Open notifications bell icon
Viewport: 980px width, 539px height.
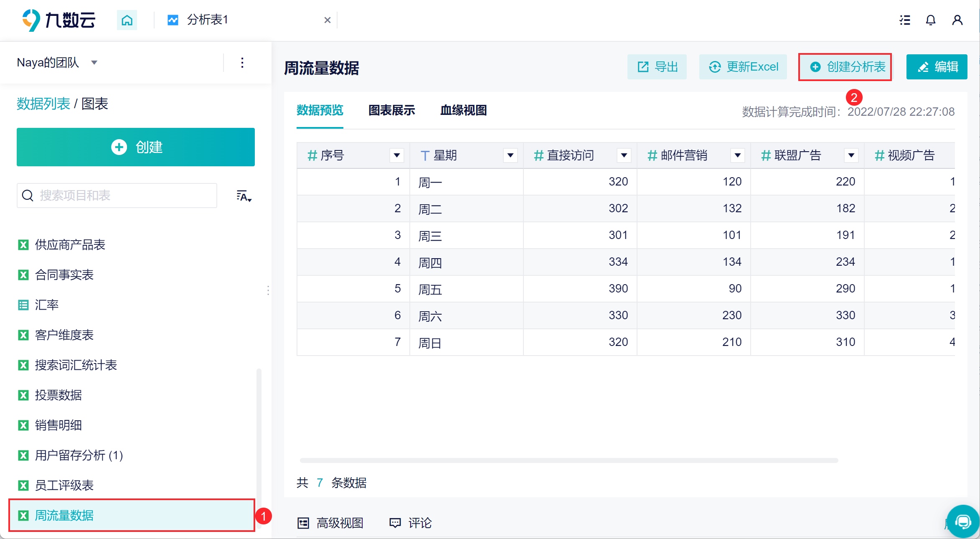pyautogui.click(x=931, y=20)
